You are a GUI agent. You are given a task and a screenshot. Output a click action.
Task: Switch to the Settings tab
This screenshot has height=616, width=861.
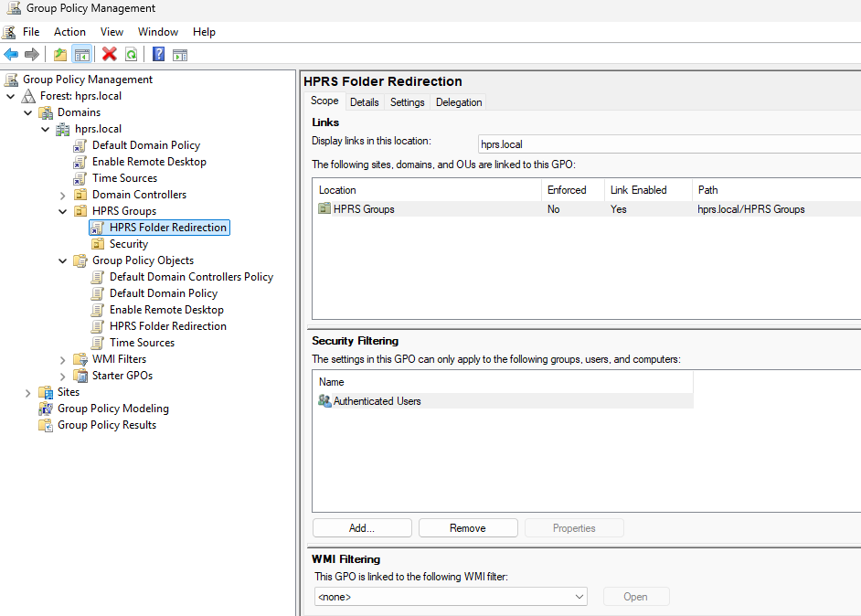pos(408,102)
